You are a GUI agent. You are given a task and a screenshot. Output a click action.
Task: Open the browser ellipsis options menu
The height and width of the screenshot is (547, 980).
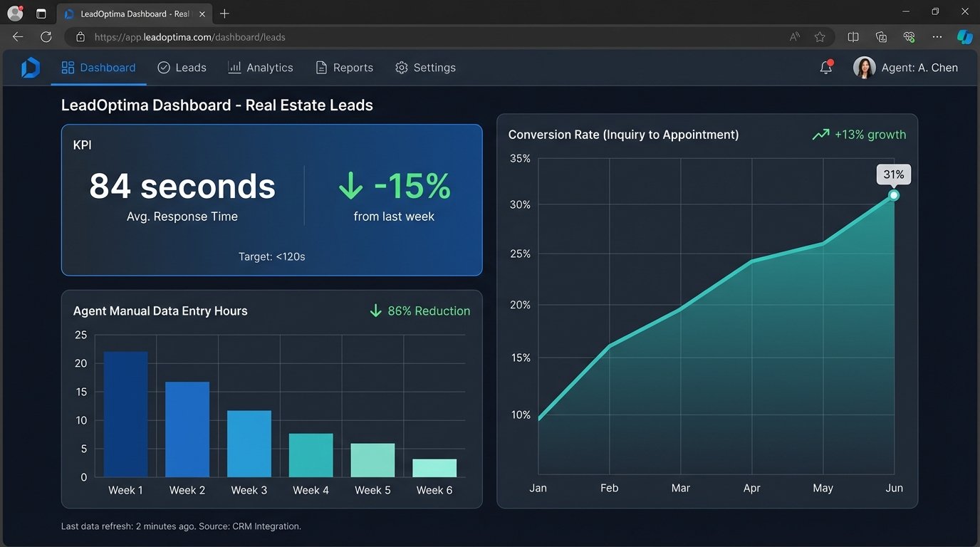[x=937, y=37]
